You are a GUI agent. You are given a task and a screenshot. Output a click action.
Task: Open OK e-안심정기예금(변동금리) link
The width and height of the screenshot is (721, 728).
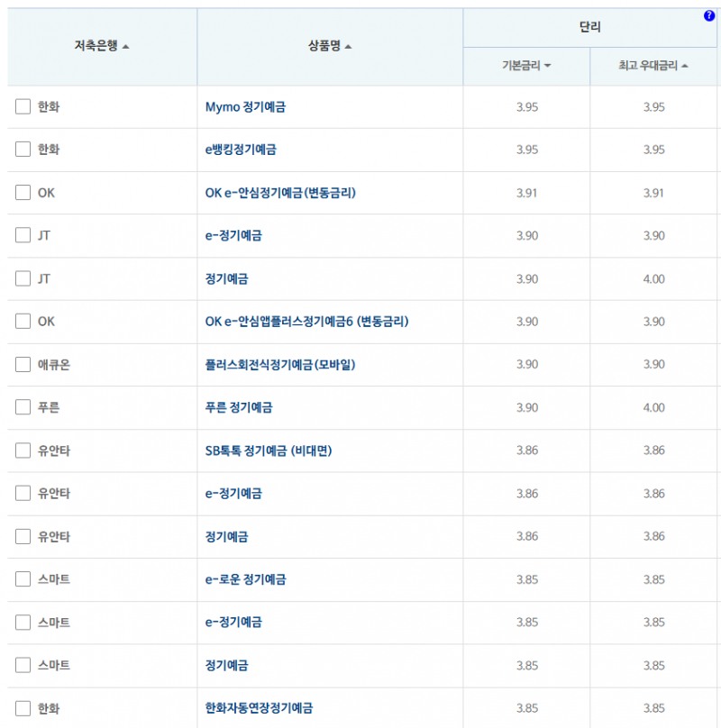point(280,193)
